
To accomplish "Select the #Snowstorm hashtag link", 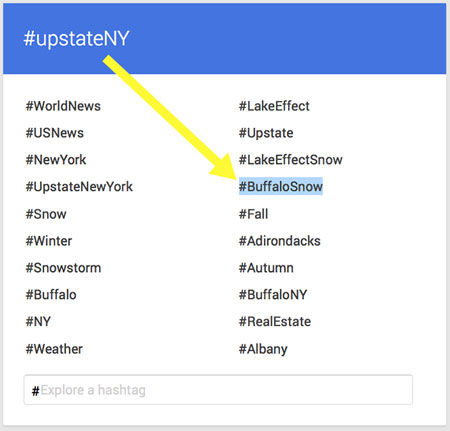I will (63, 268).
